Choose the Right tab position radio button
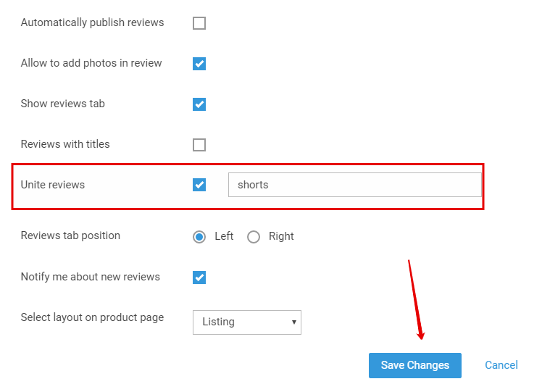The image size is (542, 392). (254, 237)
